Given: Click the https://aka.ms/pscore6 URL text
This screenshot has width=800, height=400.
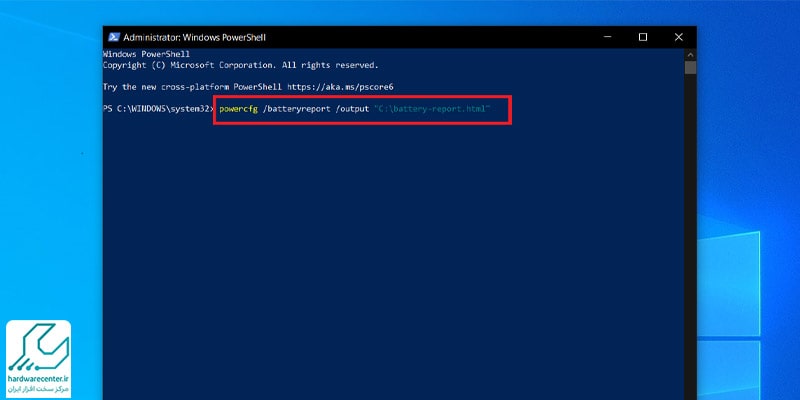Looking at the screenshot, I should (341, 87).
